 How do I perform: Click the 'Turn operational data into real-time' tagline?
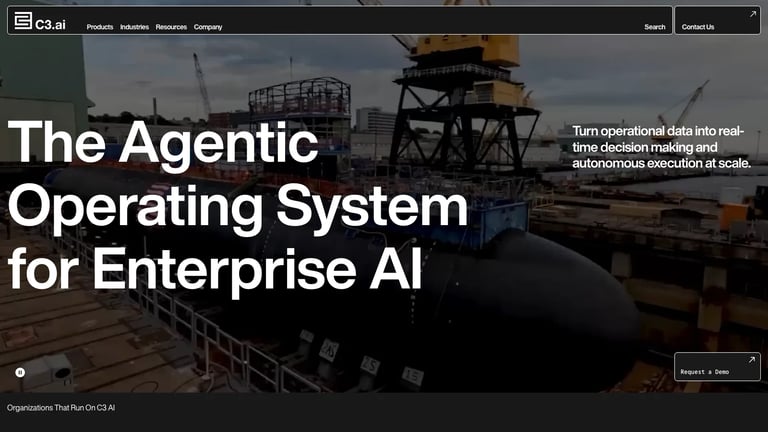661,147
